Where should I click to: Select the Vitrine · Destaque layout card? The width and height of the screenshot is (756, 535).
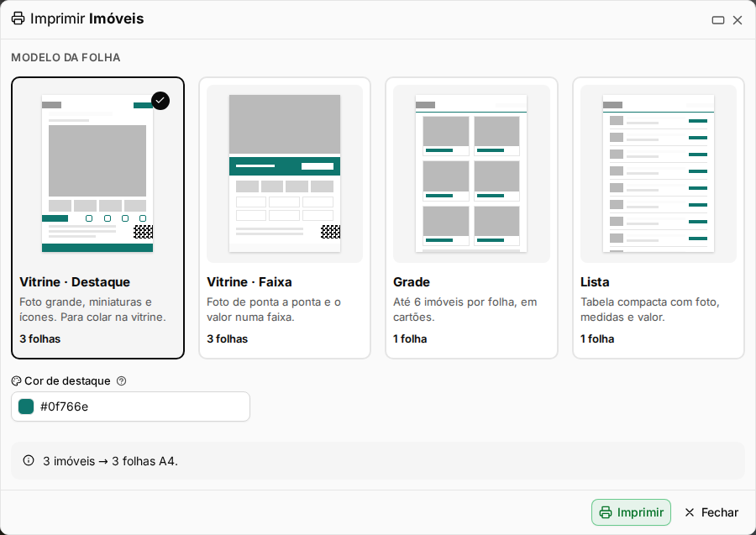tap(98, 218)
